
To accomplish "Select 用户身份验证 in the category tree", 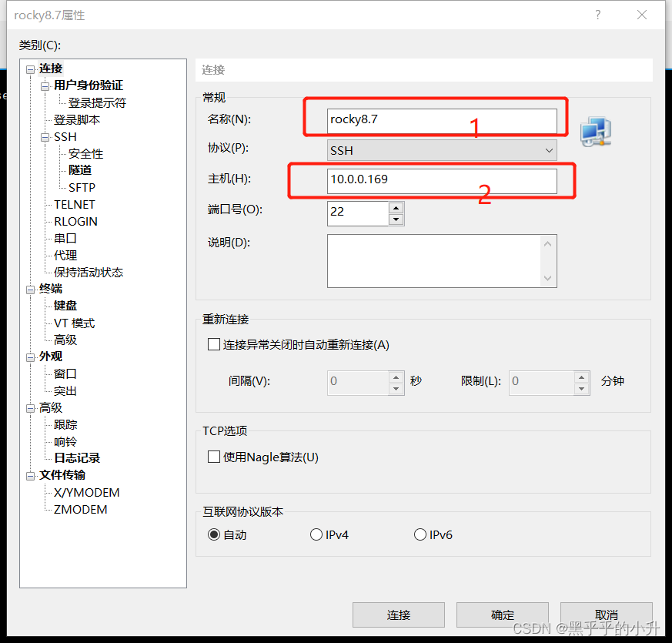I will [89, 85].
